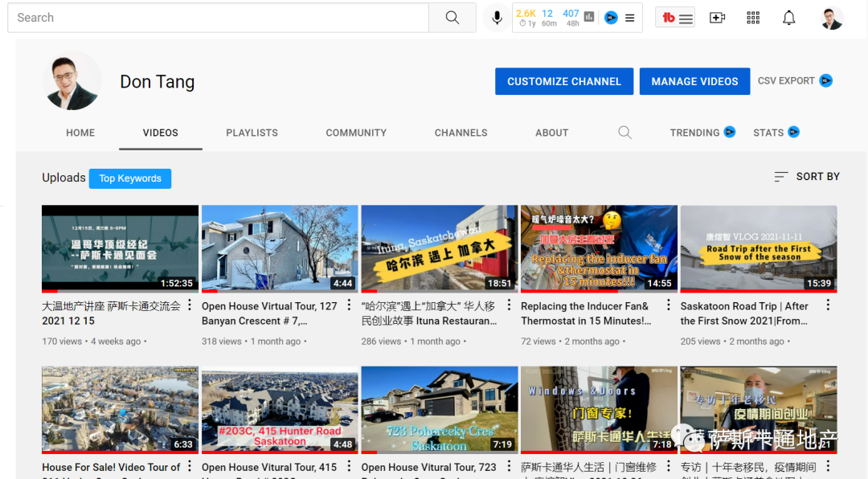Click title 'Open House Vitural Tour, 415'
This screenshot has height=479, width=868.
pos(269,468)
